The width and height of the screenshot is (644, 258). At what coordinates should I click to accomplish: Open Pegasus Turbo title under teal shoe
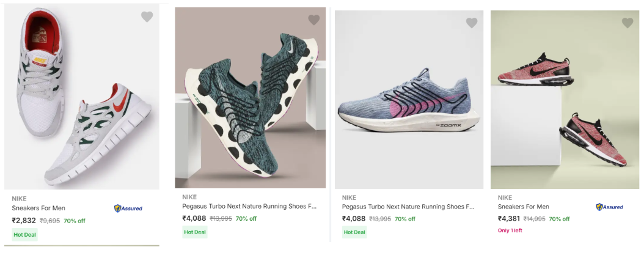point(249,207)
